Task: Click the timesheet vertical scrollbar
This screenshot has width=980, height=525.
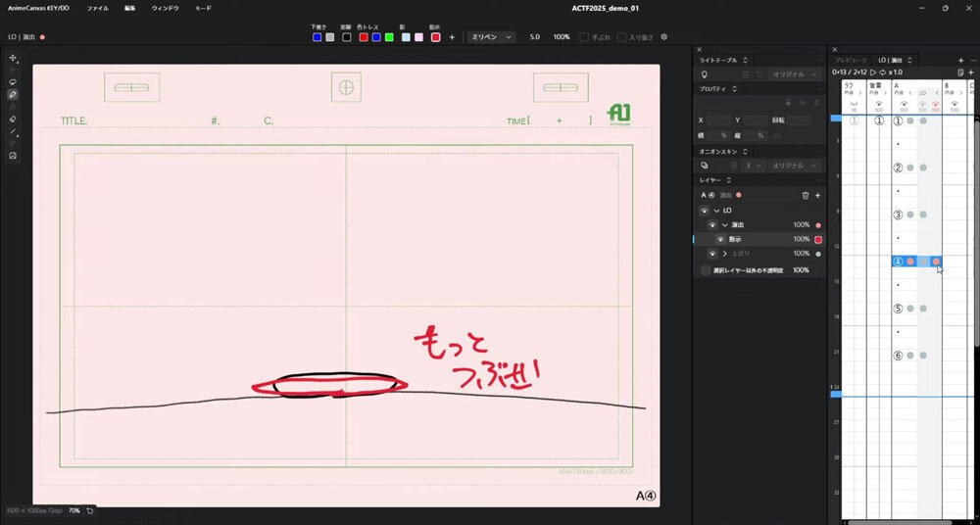Action: [977, 234]
